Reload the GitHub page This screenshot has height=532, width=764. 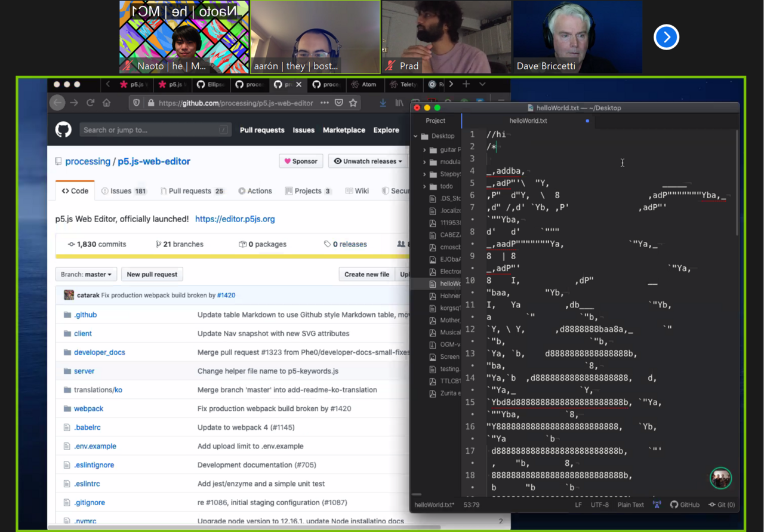point(91,103)
